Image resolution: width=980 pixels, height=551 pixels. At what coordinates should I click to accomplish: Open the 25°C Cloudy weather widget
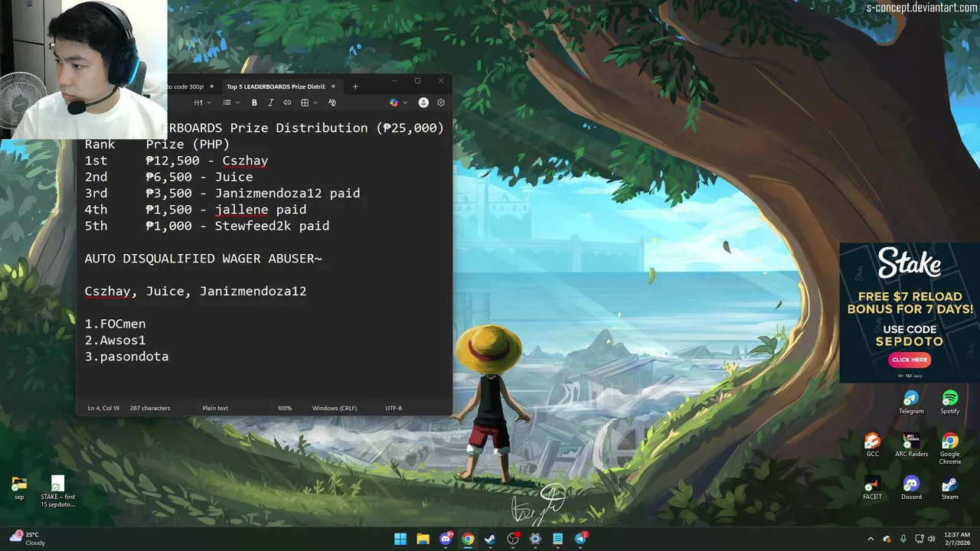pyautogui.click(x=28, y=539)
